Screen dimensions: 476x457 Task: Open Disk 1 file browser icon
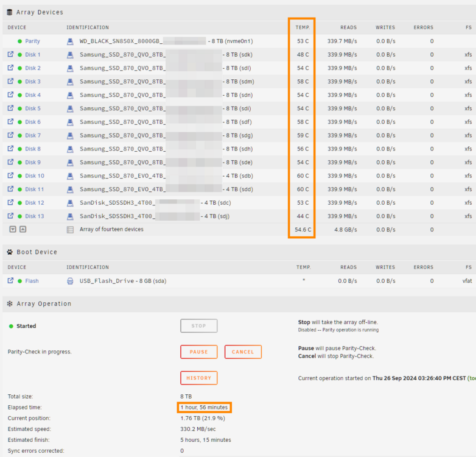(x=10, y=54)
